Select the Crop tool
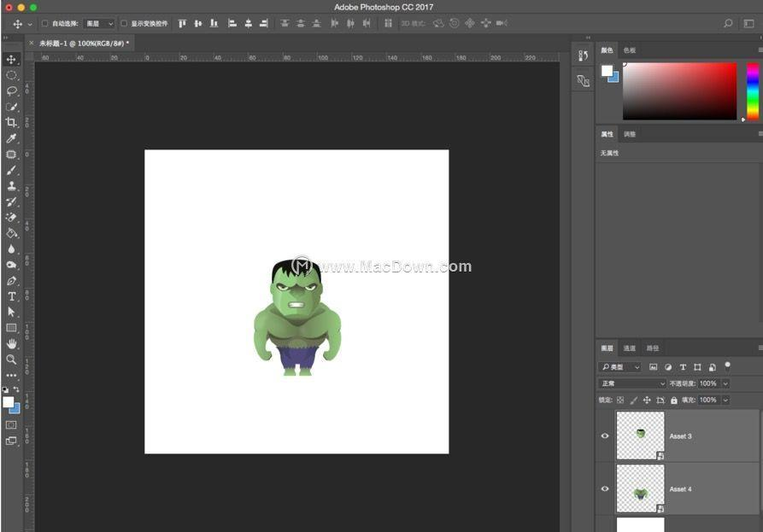Screen dimensions: 763x532 [x=11, y=123]
